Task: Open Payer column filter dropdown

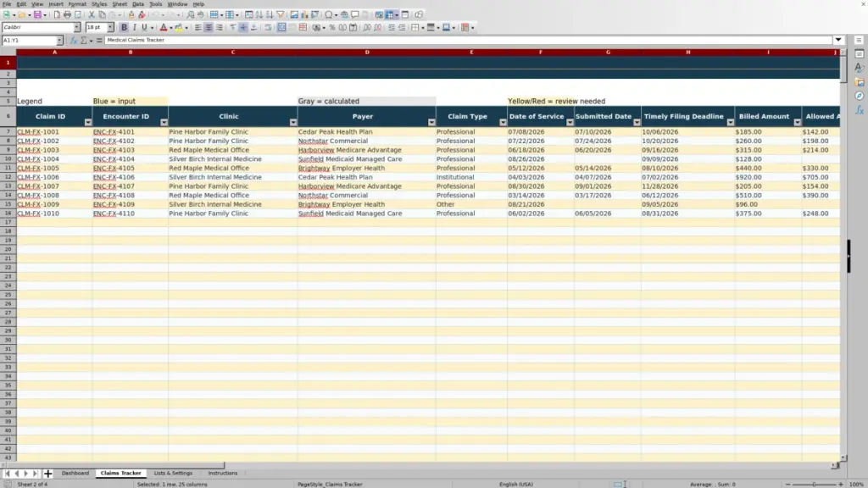Action: 431,122
